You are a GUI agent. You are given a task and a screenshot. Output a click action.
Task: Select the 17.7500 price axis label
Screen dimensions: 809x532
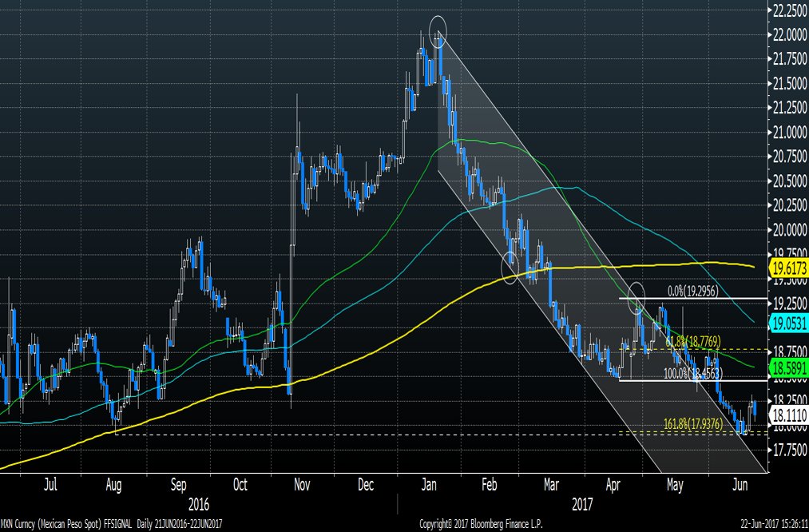pos(791,450)
